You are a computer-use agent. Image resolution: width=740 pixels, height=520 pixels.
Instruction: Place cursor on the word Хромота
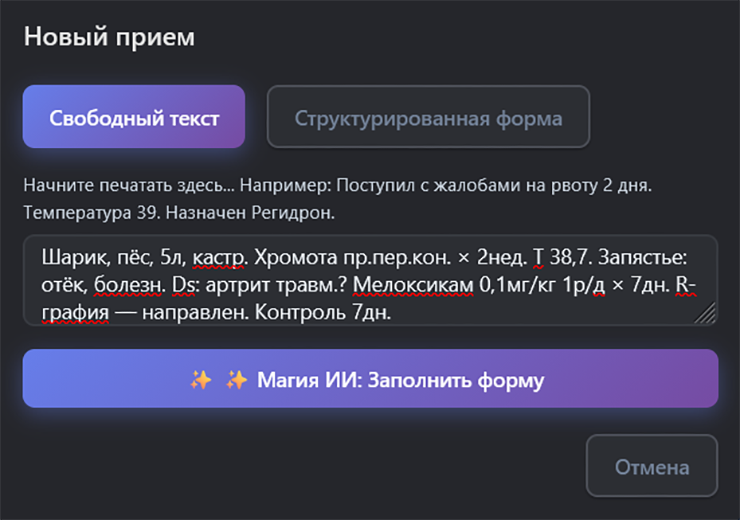click(x=293, y=256)
